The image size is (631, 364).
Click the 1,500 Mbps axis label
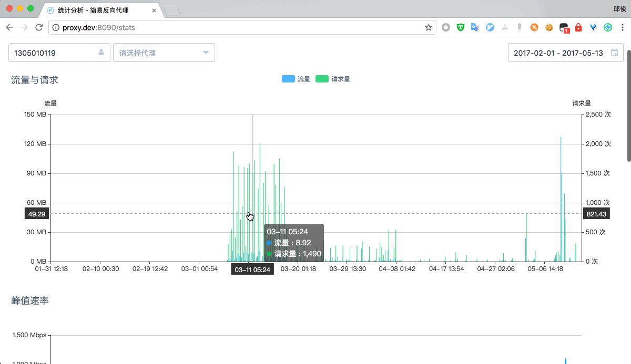point(29,335)
